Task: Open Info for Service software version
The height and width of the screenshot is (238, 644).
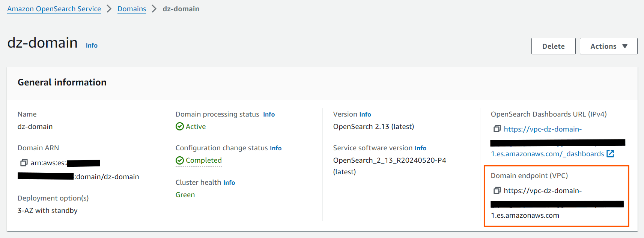Action: [x=420, y=148]
